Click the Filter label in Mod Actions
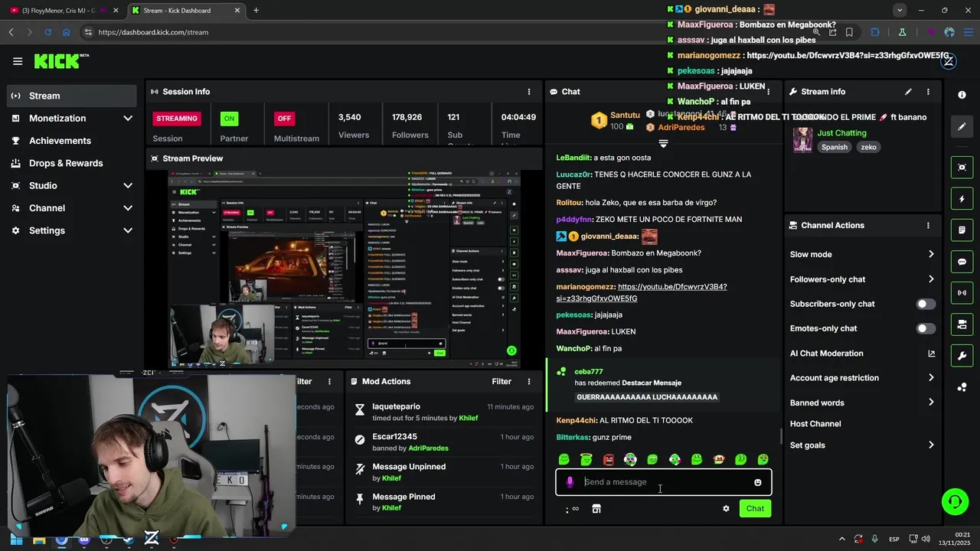 501,381
